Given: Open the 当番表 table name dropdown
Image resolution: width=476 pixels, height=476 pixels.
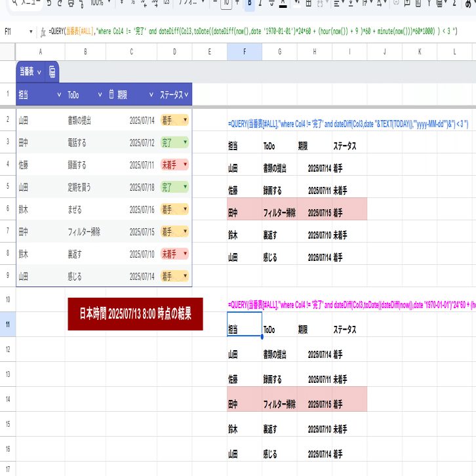Looking at the screenshot, I should pos(39,73).
